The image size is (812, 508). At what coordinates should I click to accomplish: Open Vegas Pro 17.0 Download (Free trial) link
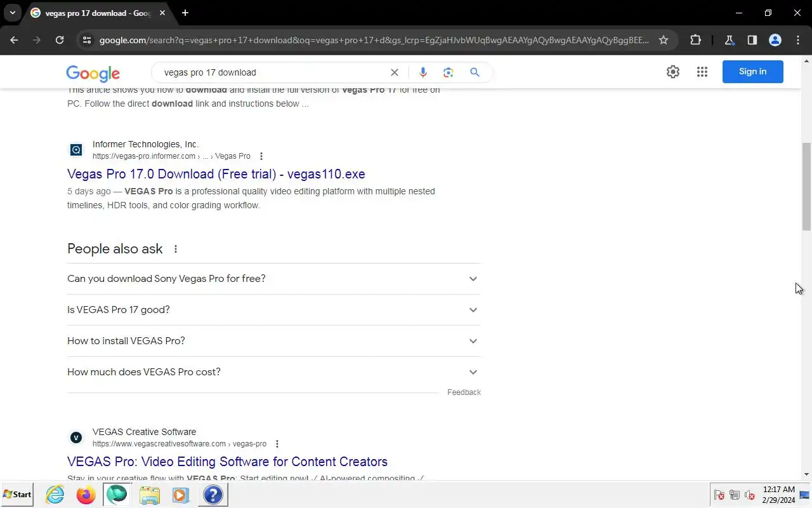[x=216, y=174]
